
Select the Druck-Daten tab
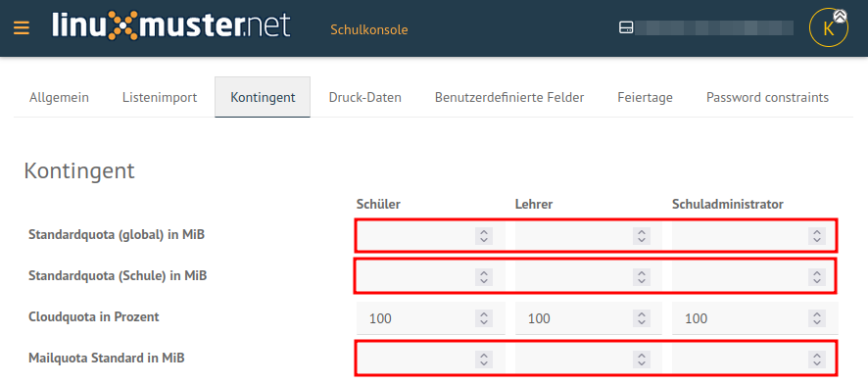click(364, 97)
